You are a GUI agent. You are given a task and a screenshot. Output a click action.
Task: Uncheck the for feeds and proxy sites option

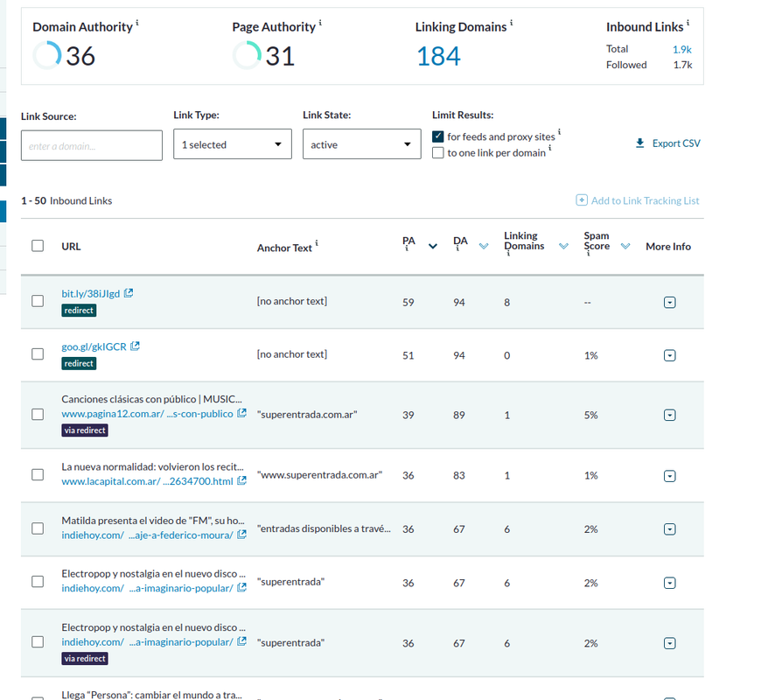438,136
